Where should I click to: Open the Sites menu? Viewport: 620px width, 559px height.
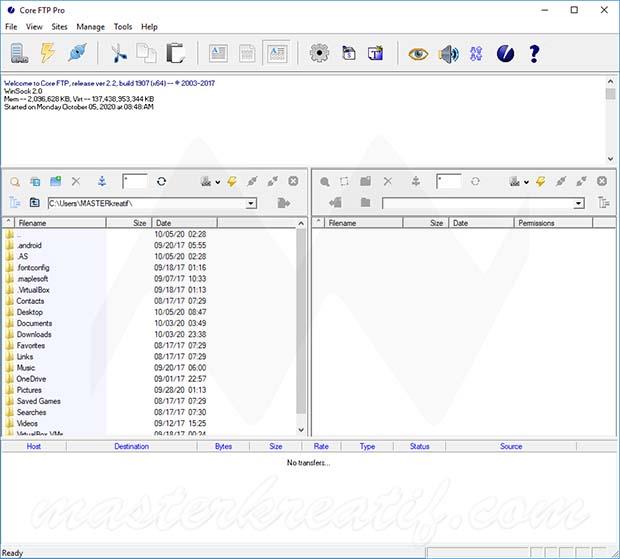(59, 27)
